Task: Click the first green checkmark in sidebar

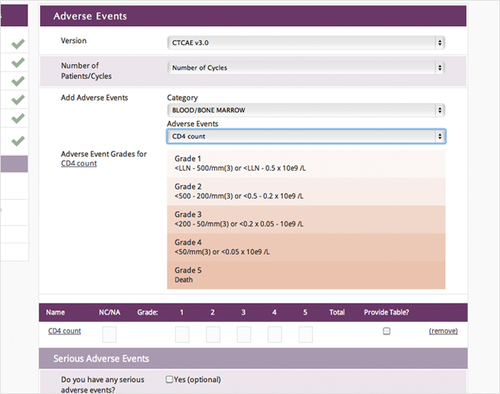Action: 18,44
